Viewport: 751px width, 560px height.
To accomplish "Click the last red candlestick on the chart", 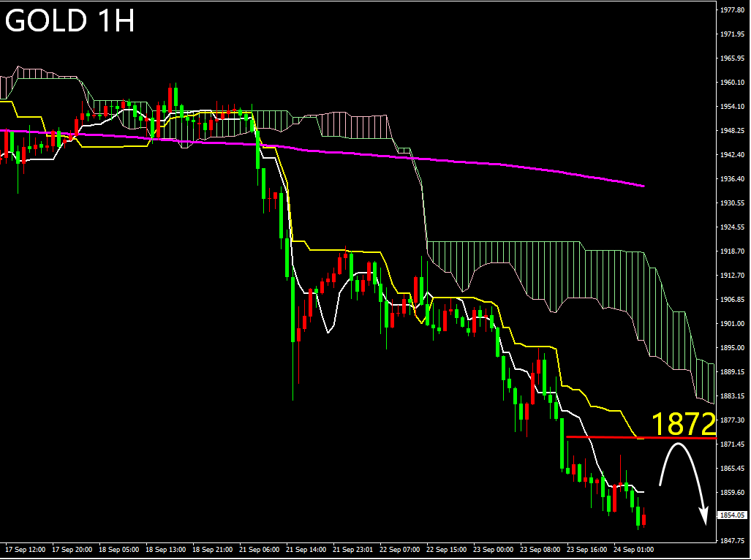I will click(644, 521).
